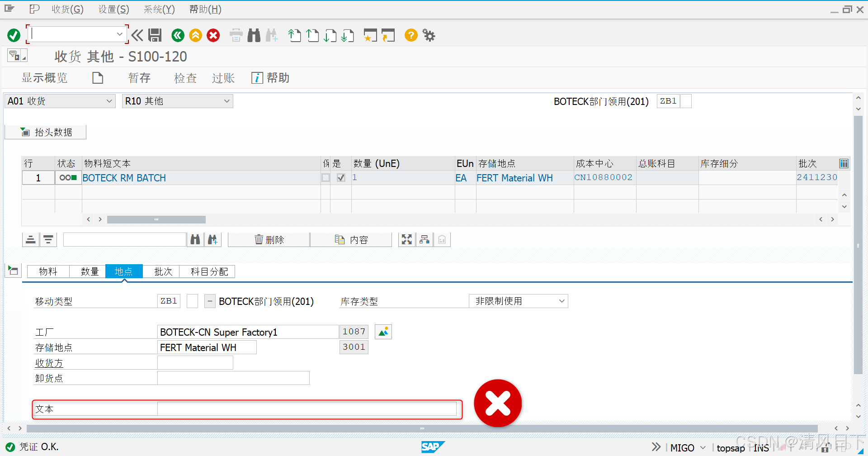
Task: Click the 暂存 hold button
Action: click(139, 78)
